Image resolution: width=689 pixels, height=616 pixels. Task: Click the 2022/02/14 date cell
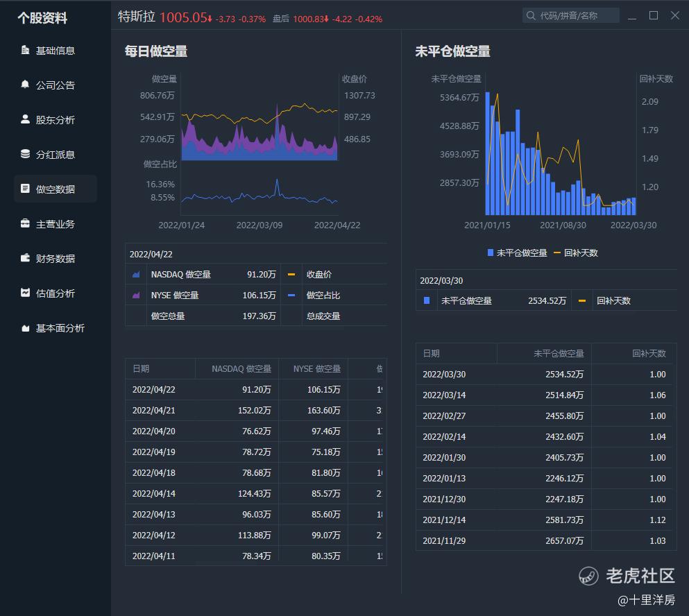pos(444,437)
